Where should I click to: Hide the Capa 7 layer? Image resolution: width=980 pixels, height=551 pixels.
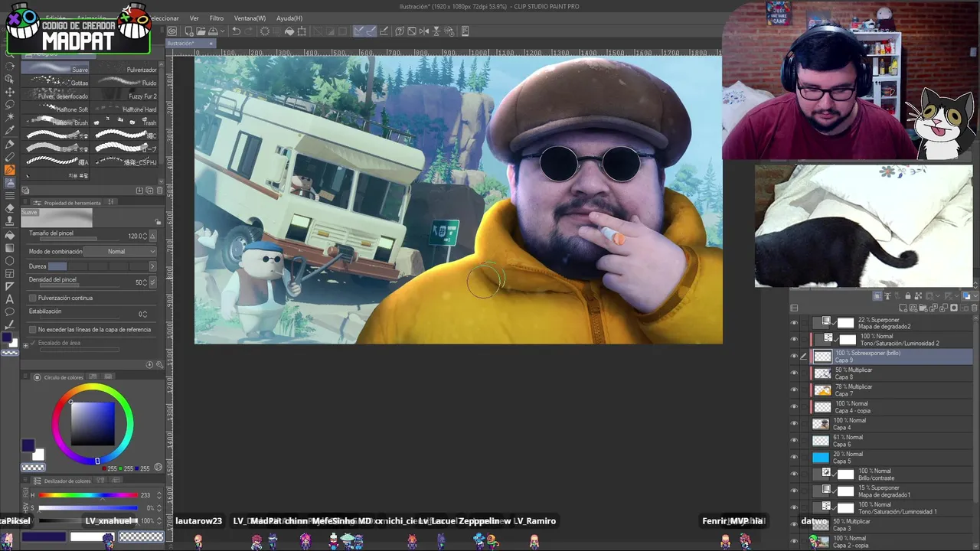[x=794, y=390]
